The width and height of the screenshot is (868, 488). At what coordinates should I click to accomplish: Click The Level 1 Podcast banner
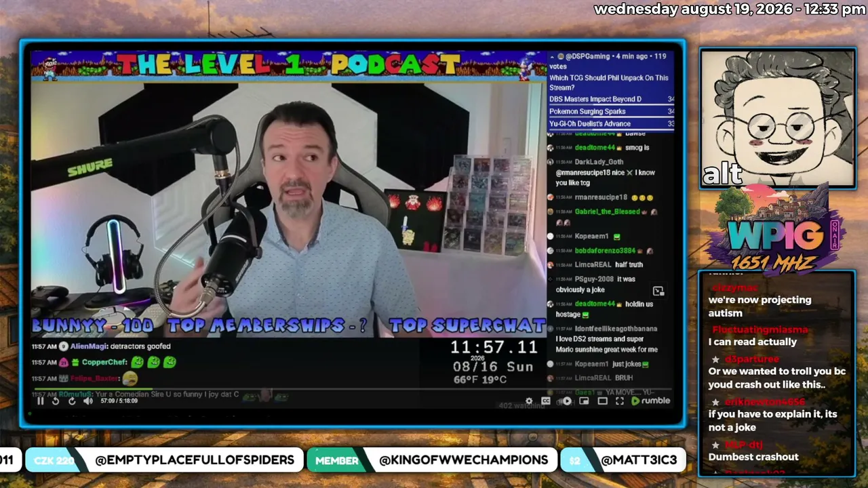point(288,65)
